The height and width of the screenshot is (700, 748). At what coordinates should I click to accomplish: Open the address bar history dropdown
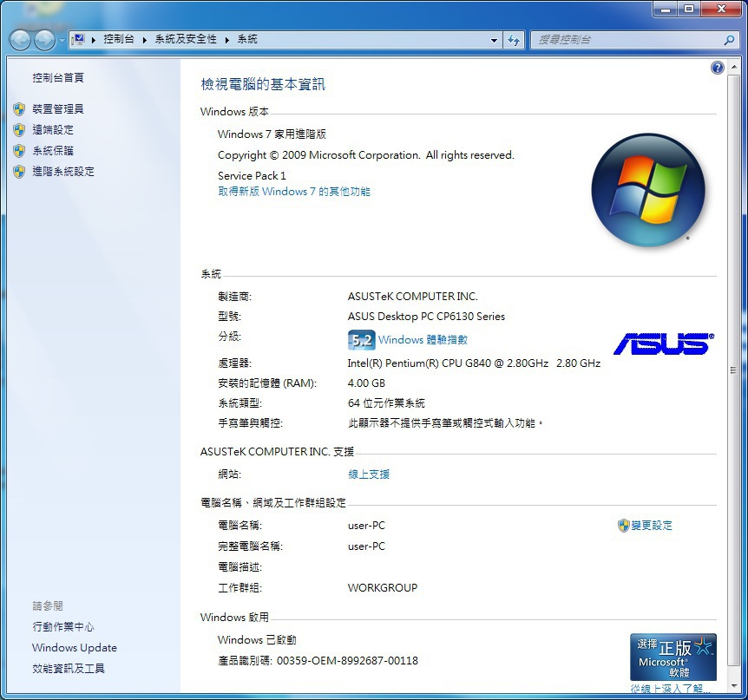point(495,40)
